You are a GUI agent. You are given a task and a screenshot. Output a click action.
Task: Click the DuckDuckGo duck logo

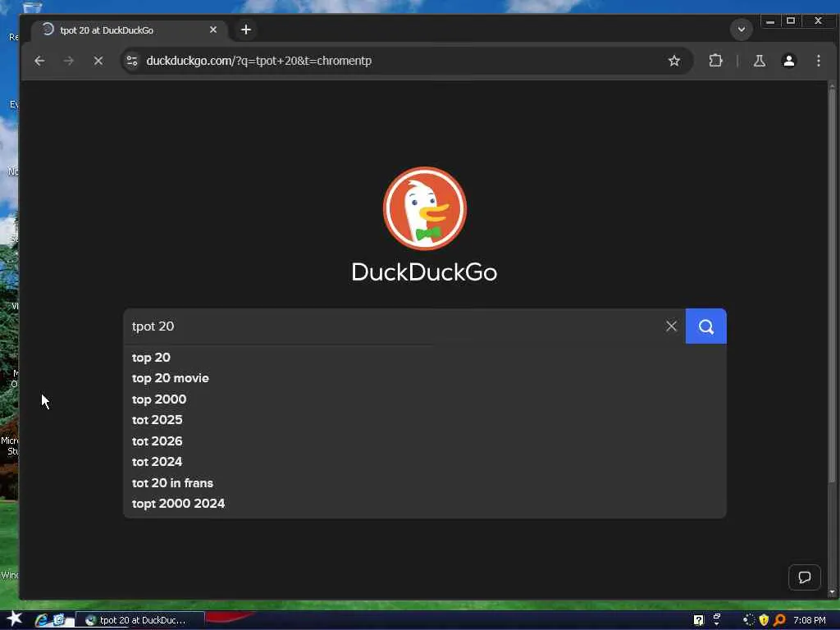pos(425,208)
